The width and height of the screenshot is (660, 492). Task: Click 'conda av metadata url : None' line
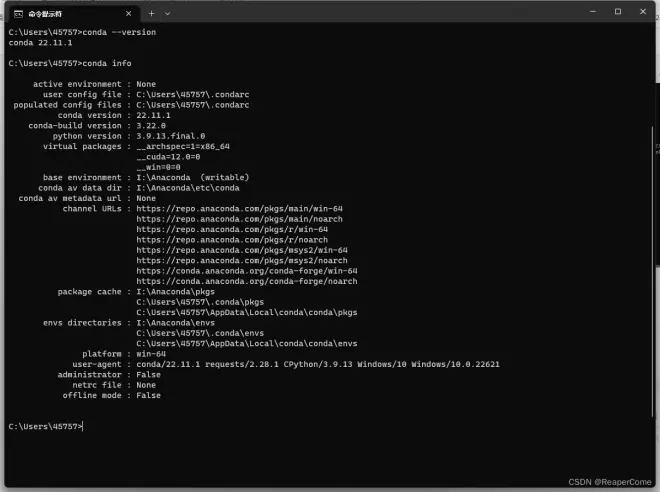point(87,198)
